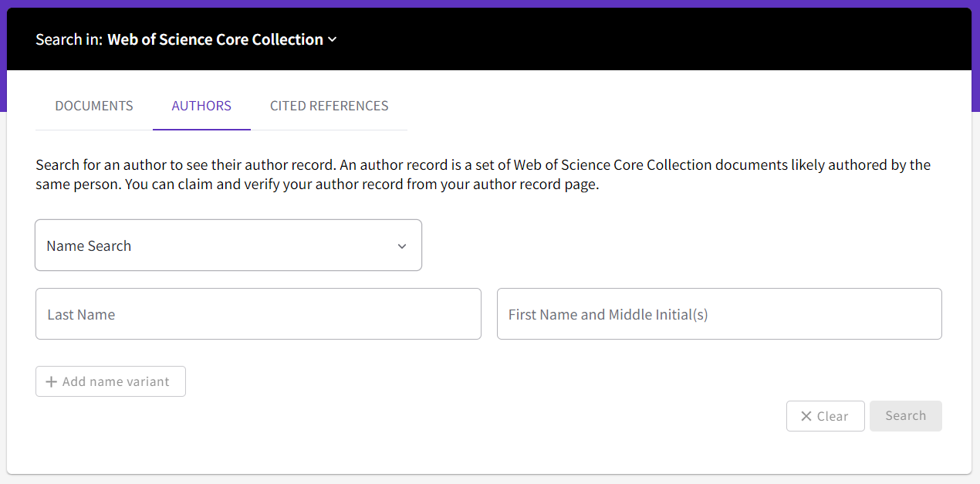Clear the author search form
The image size is (980, 484).
point(825,416)
